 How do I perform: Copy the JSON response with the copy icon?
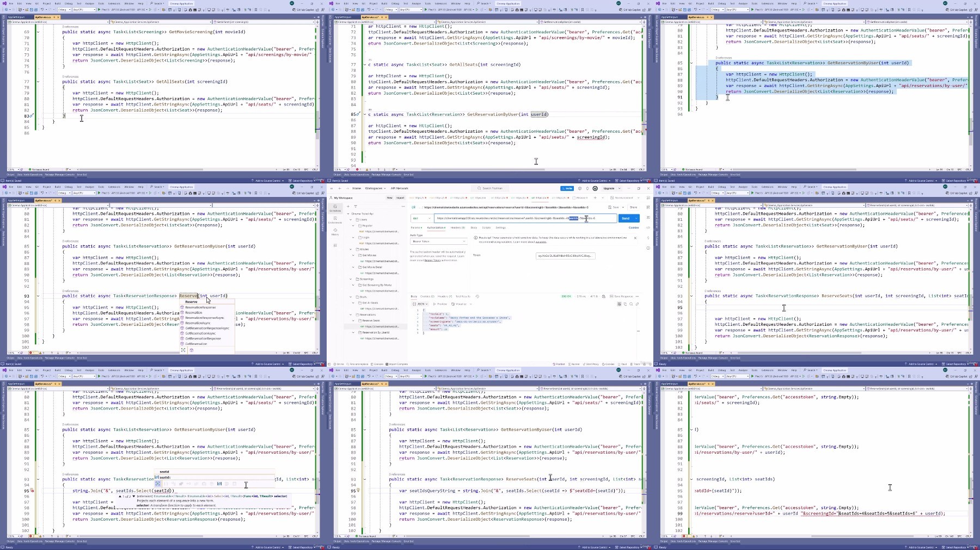(625, 304)
